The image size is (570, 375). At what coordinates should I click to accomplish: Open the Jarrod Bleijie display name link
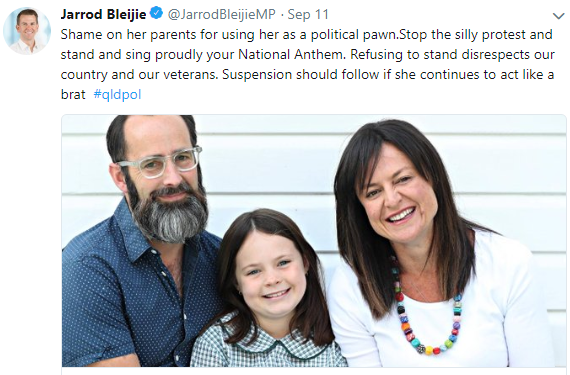103,14
